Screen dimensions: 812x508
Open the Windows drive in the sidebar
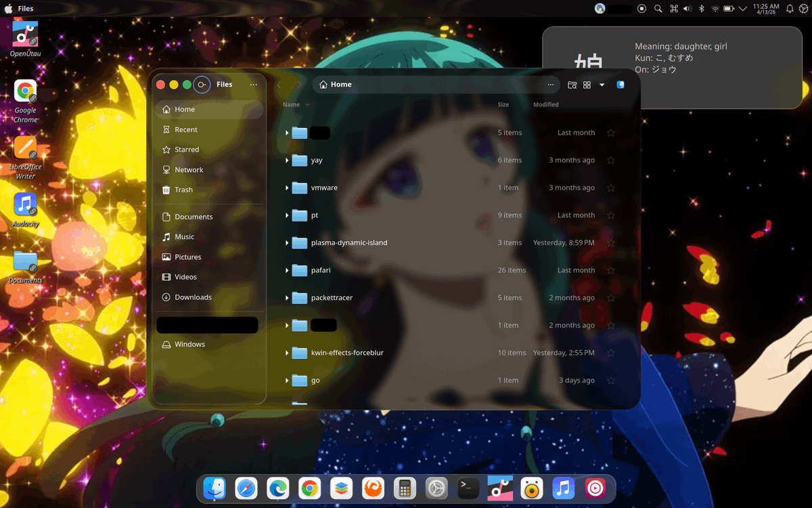coord(209,344)
